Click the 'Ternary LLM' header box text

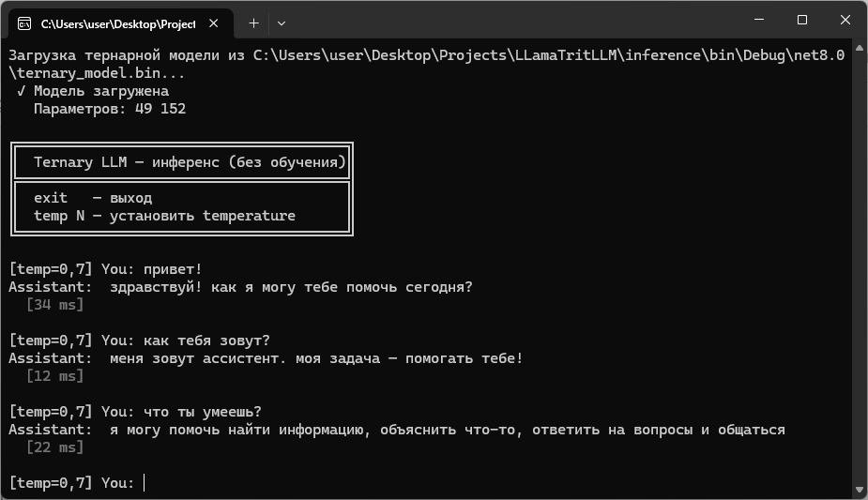tap(190, 162)
